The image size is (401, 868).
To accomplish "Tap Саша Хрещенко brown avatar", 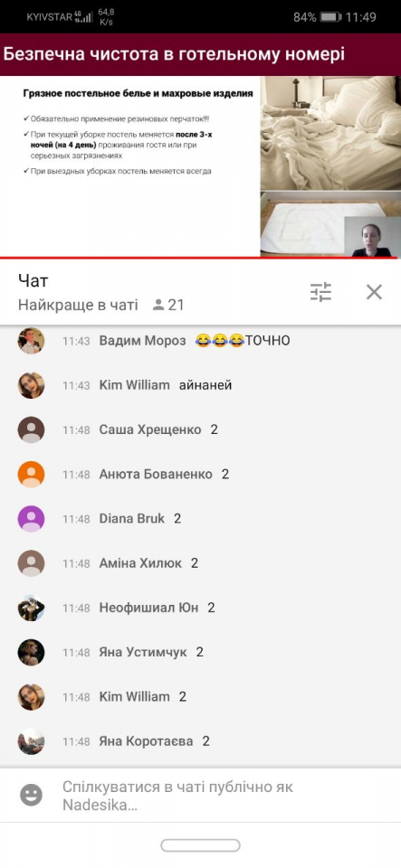I will [x=31, y=429].
